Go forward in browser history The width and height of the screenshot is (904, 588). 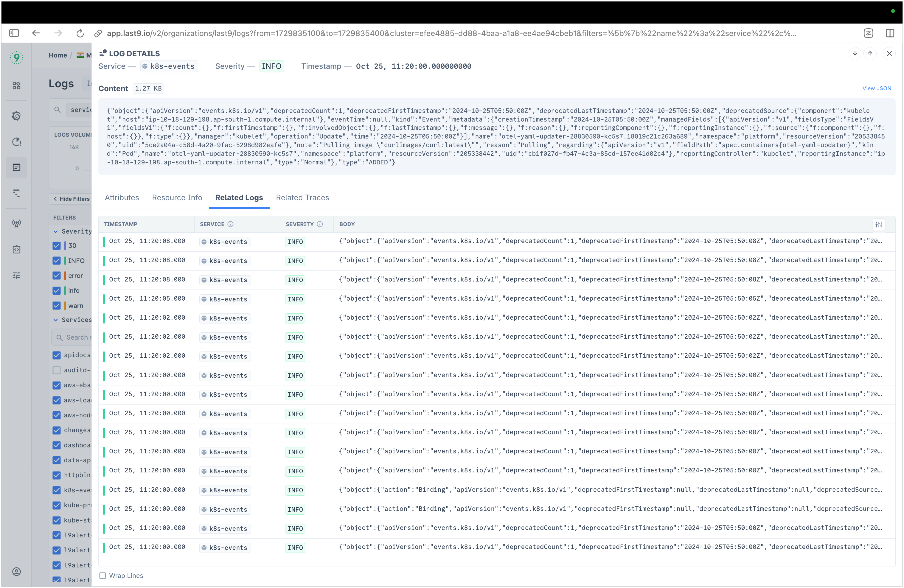tap(58, 33)
